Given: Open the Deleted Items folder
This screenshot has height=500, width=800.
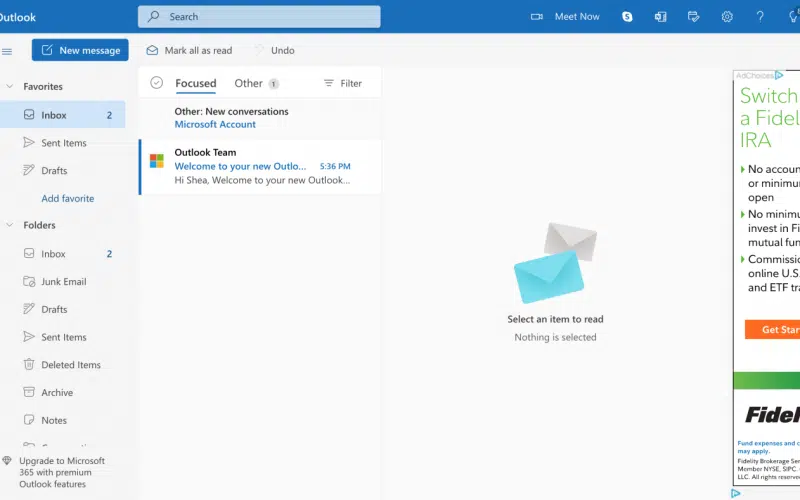Looking at the screenshot, I should [x=70, y=365].
